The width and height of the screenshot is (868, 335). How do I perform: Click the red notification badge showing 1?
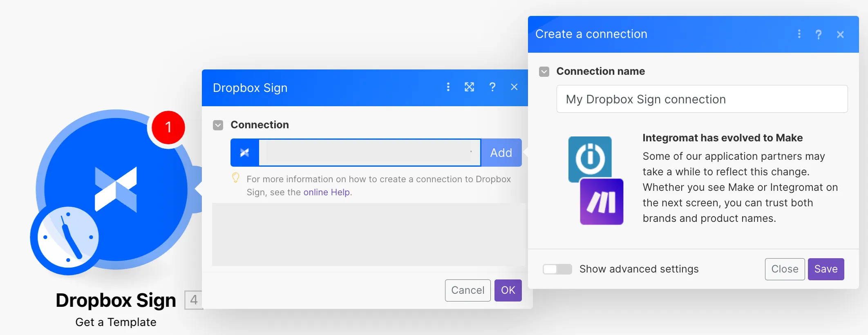168,127
